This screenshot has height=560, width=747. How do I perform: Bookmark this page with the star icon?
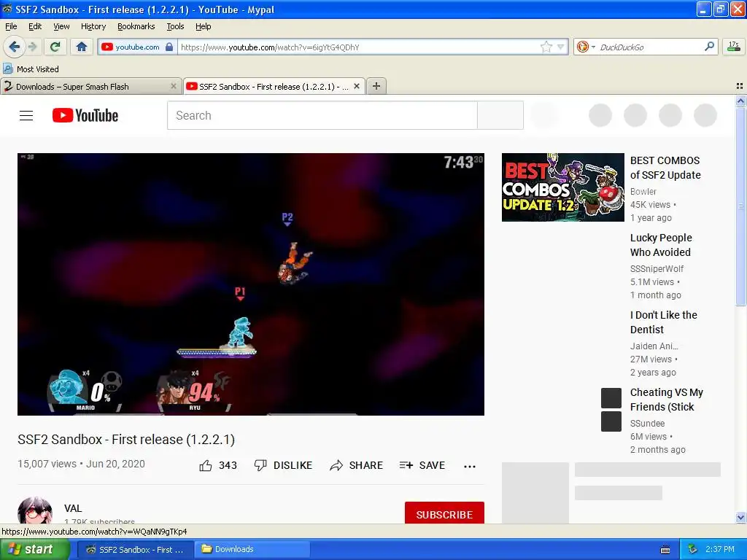point(546,47)
